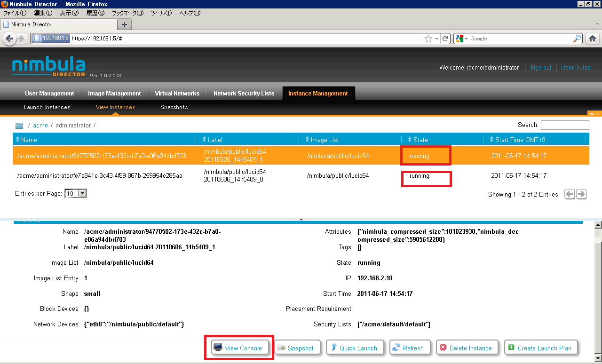The height and width of the screenshot is (364, 602).
Task: Collapse the orange panel toggle arrow
Action: click(594, 113)
